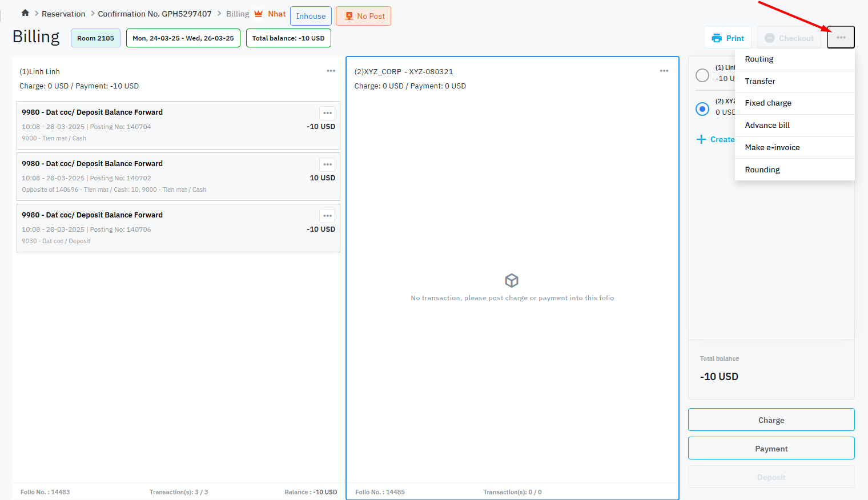Go to Reservation breadcrumb link

[x=63, y=14]
